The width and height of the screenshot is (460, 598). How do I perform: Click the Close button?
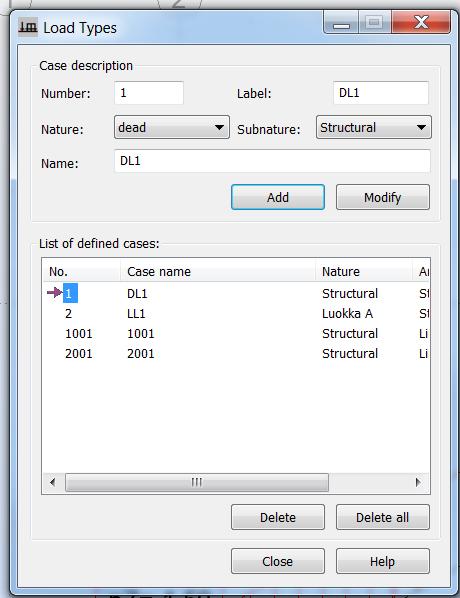tap(278, 561)
